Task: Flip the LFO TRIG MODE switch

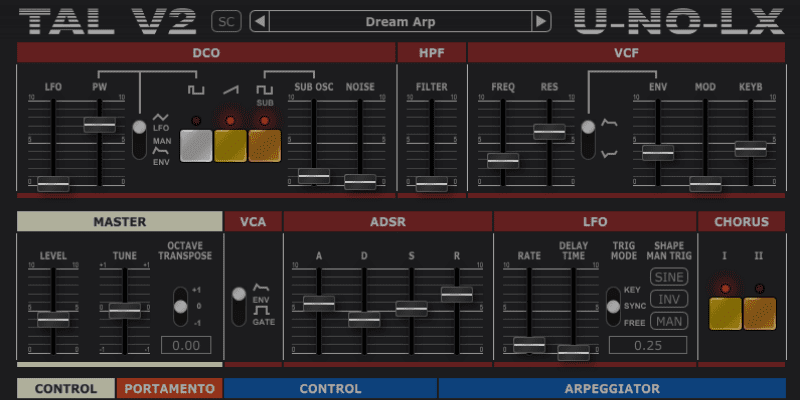Action: [x=613, y=307]
